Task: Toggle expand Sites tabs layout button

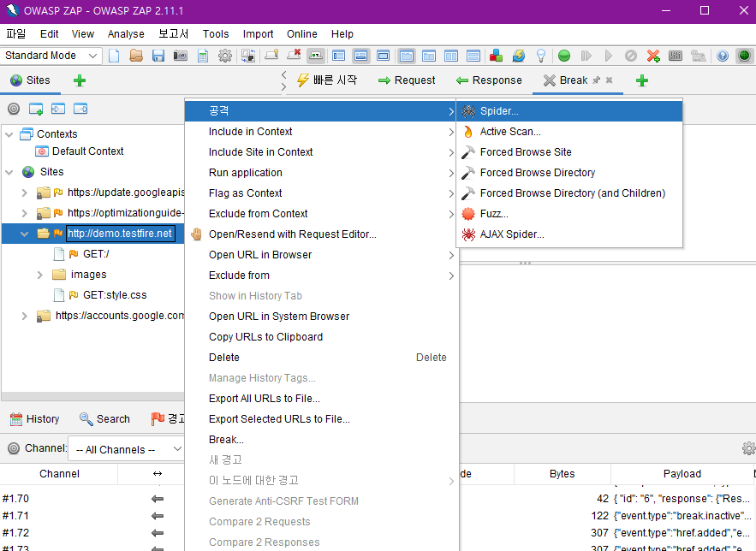Action: tap(338, 56)
